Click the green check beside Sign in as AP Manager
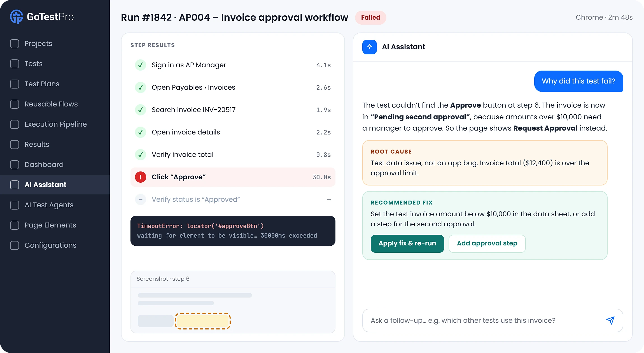 [141, 65]
